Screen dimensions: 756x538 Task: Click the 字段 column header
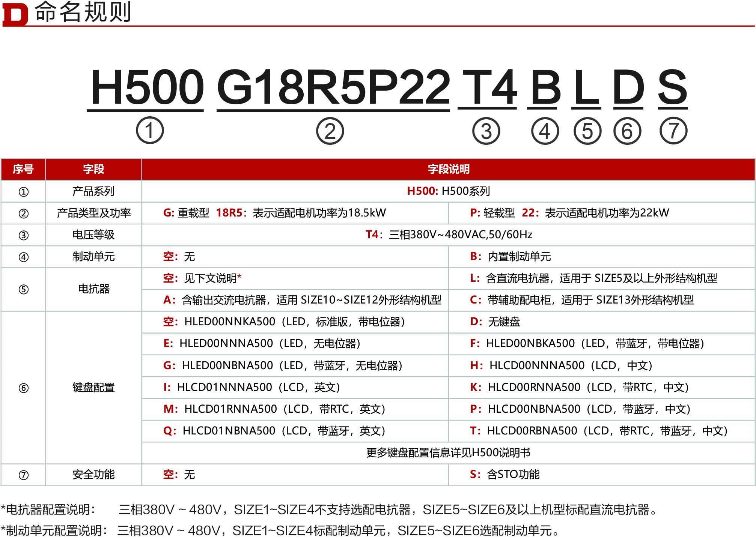[93, 169]
